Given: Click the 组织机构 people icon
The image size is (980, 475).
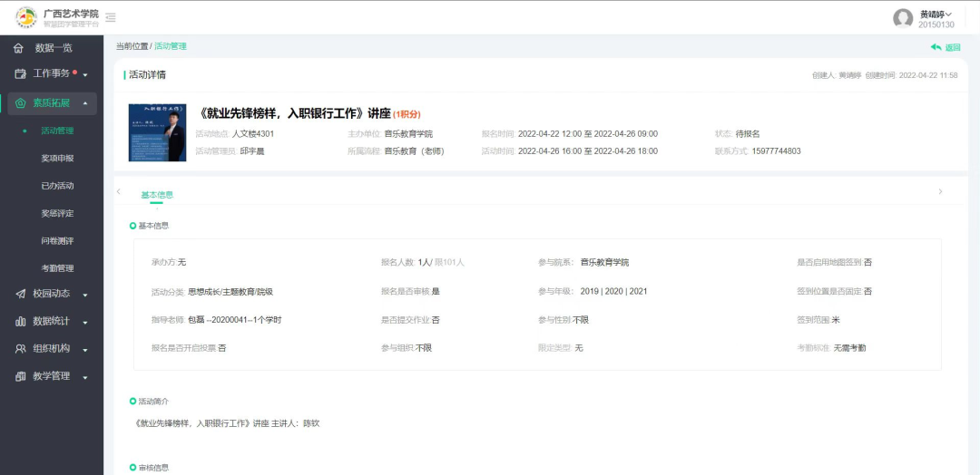Looking at the screenshot, I should pos(20,348).
